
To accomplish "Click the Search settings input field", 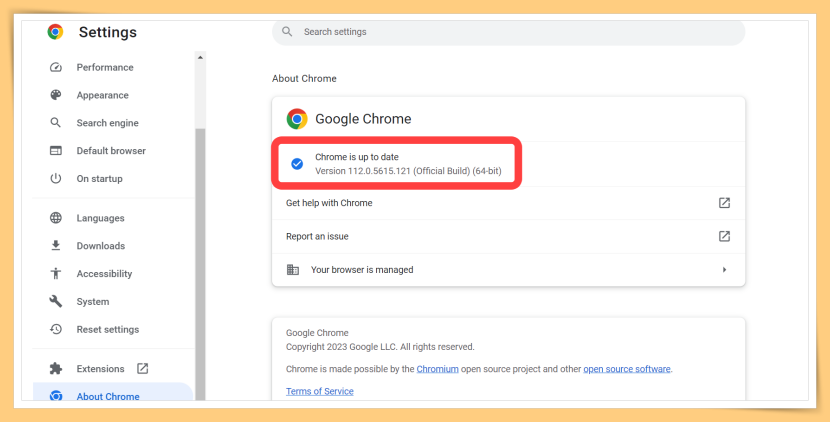I will (508, 32).
